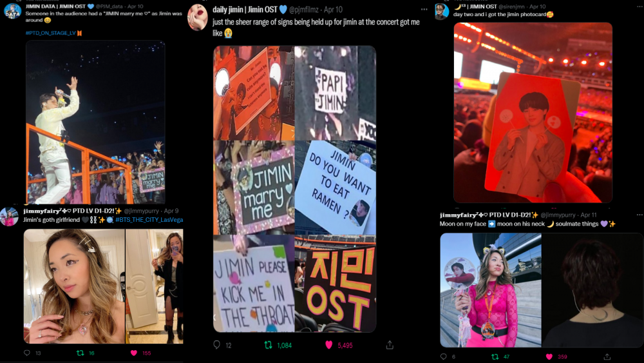The image size is (644, 363).
Task: Share the moon on my face tweet
Action: (607, 357)
